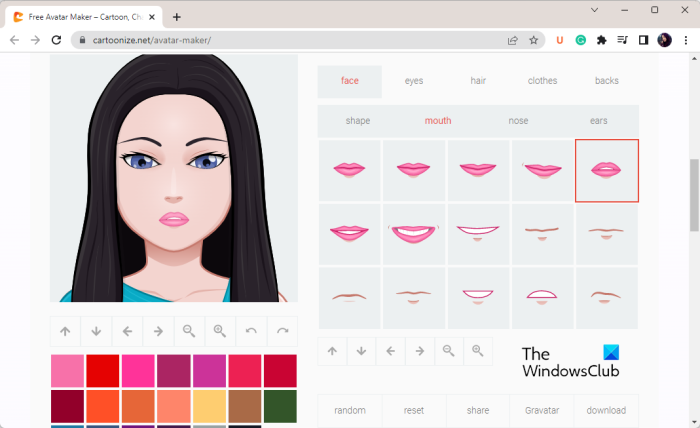The width and height of the screenshot is (700, 428).
Task: Click the orange U extension icon
Action: (559, 40)
